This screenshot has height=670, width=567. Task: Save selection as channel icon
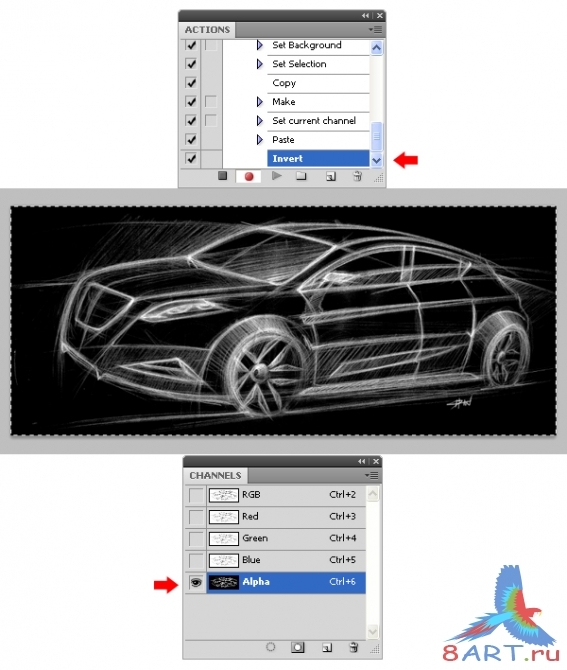tap(298, 647)
